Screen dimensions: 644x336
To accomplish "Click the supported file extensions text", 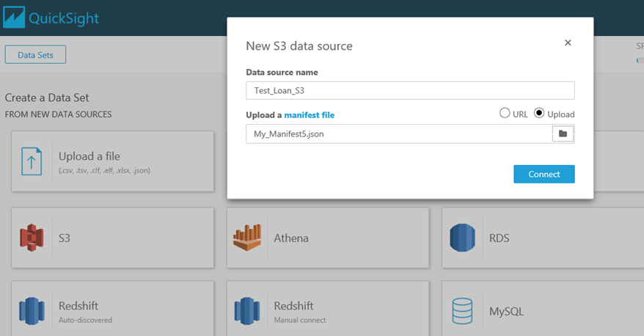I will (x=104, y=170).
